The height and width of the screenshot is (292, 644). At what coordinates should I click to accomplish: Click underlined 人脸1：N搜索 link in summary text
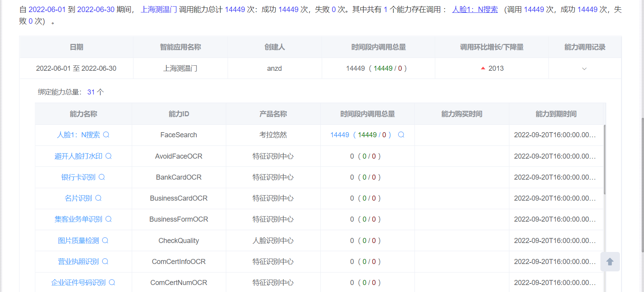click(x=475, y=9)
